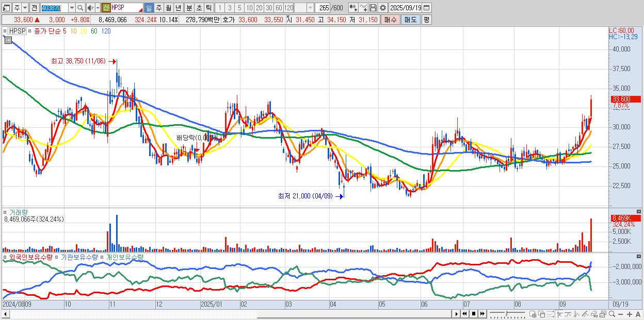The width and height of the screenshot is (644, 320).
Task: Click the overlapping windows icon in bottom toolbar
Action: coord(542,314)
